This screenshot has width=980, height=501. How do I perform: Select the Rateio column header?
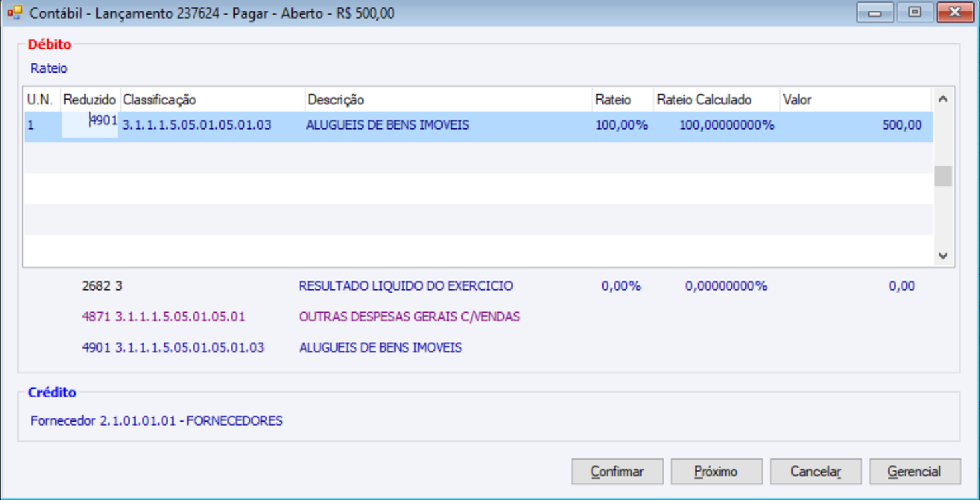(622, 100)
